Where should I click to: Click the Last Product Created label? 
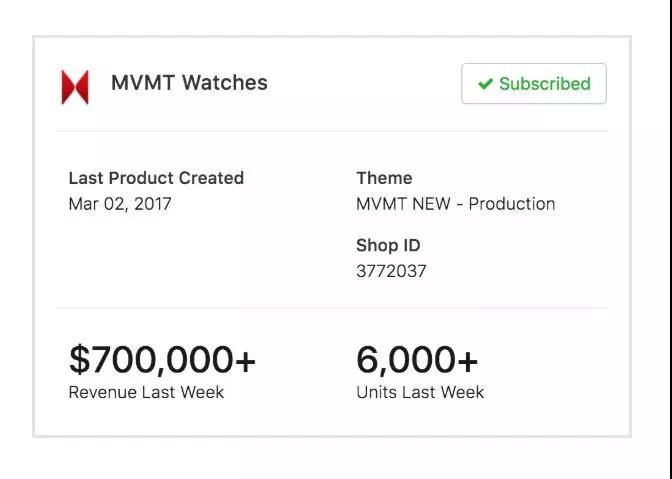click(156, 178)
